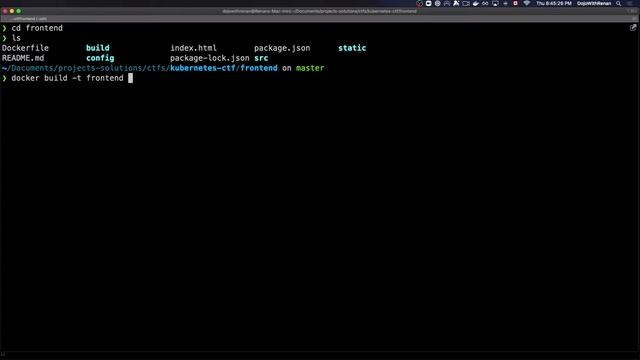
Task: Click the pop-out icon at terminal's top right
Action: click(633, 28)
